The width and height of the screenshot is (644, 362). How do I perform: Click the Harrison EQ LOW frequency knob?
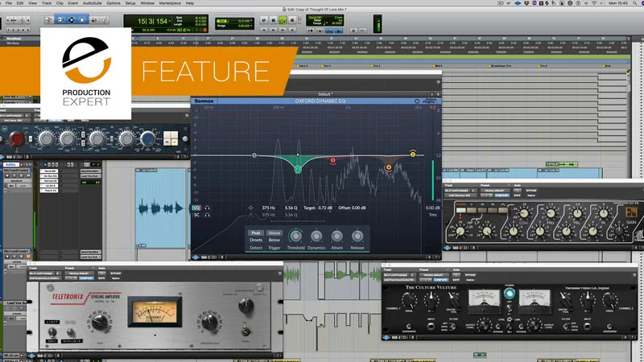tap(524, 213)
